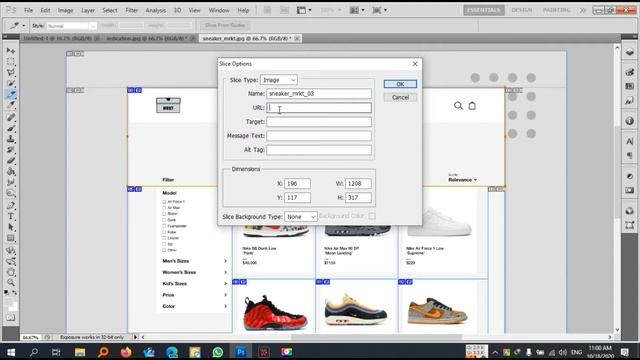Image resolution: width=640 pixels, height=360 pixels.
Task: Open the tool preset picker arrow
Action: (x=24, y=26)
